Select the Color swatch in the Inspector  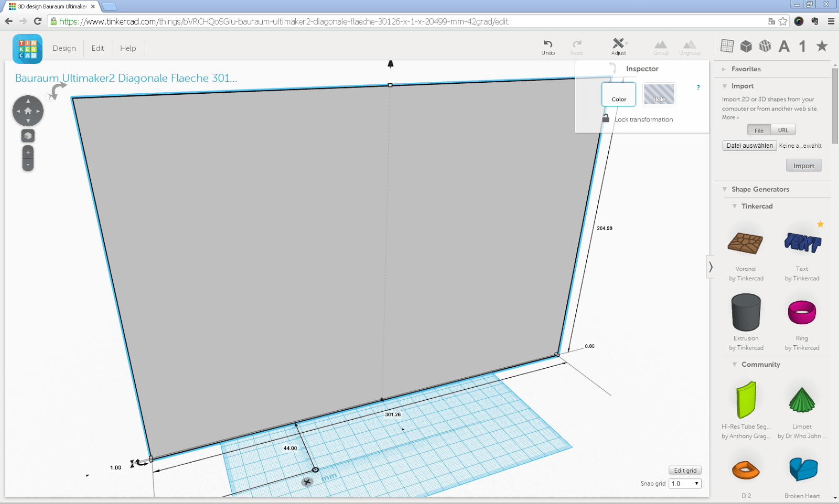tap(619, 94)
